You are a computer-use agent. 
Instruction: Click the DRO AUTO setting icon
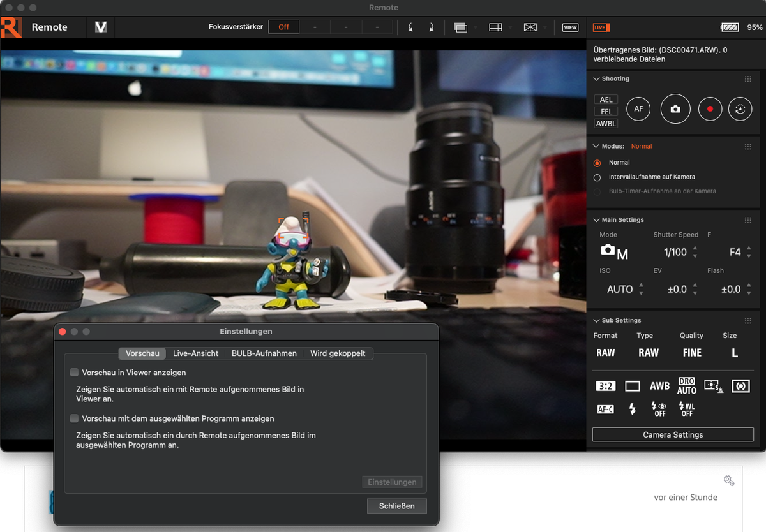click(686, 386)
